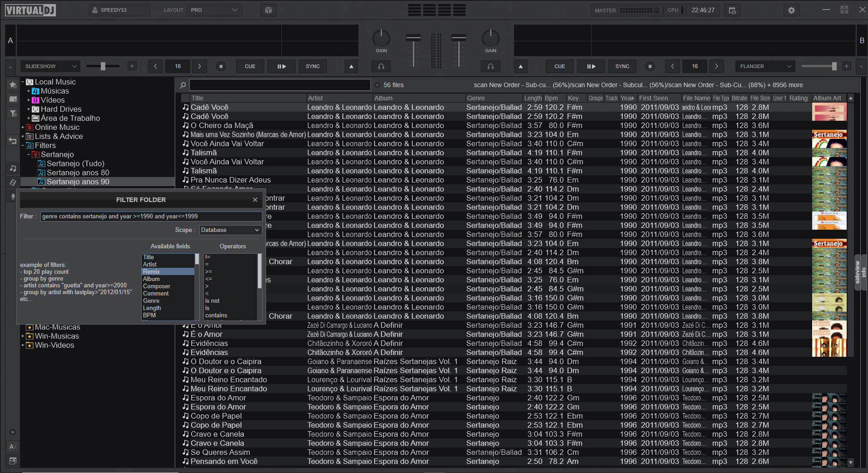The width and height of the screenshot is (868, 473).
Task: Open browser font size option (A icon)
Action: (13, 447)
